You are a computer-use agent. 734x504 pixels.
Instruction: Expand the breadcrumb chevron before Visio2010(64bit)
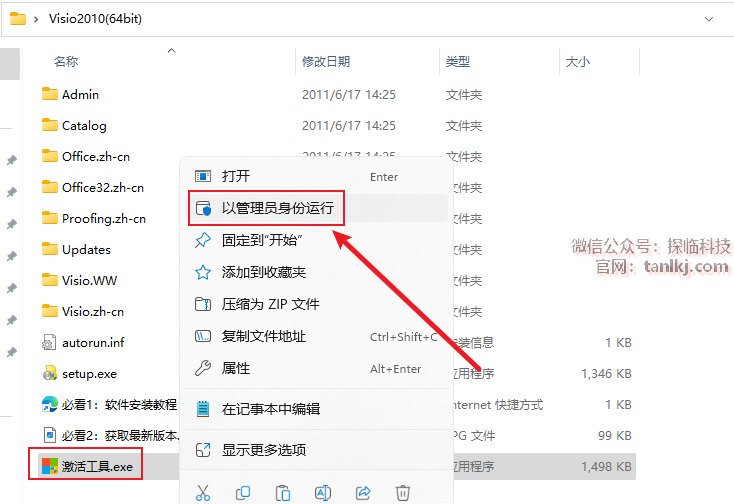(x=36, y=19)
